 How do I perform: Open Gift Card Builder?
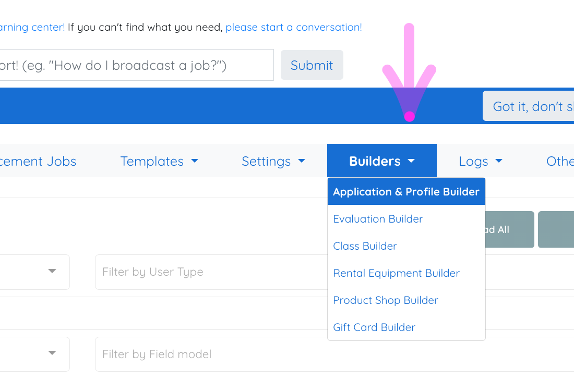(x=374, y=327)
